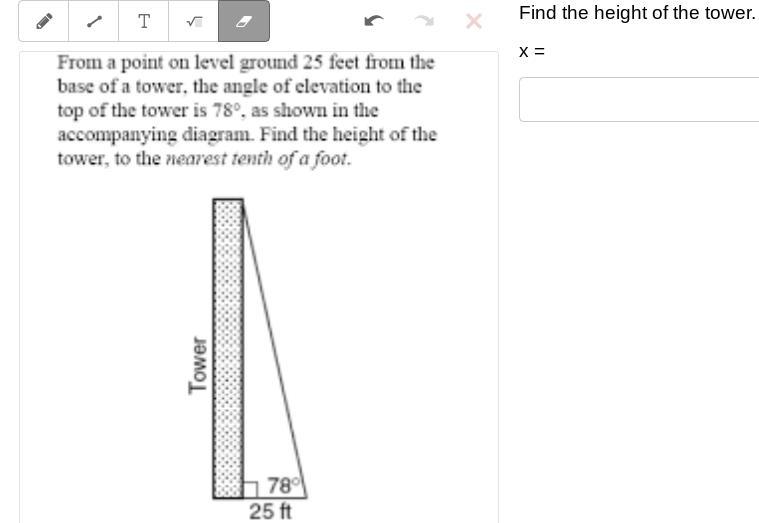The image size is (759, 523).
Task: Select the line segment tool
Action: (x=94, y=21)
